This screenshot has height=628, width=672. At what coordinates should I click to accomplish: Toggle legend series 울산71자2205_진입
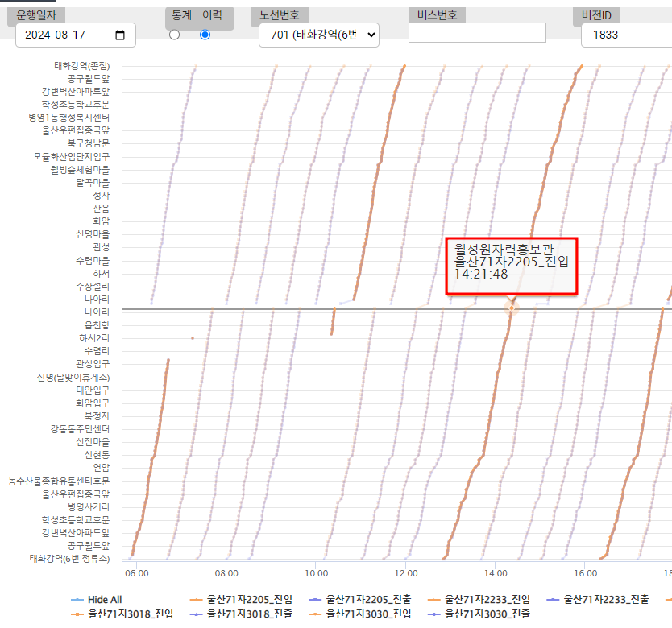pos(242,600)
